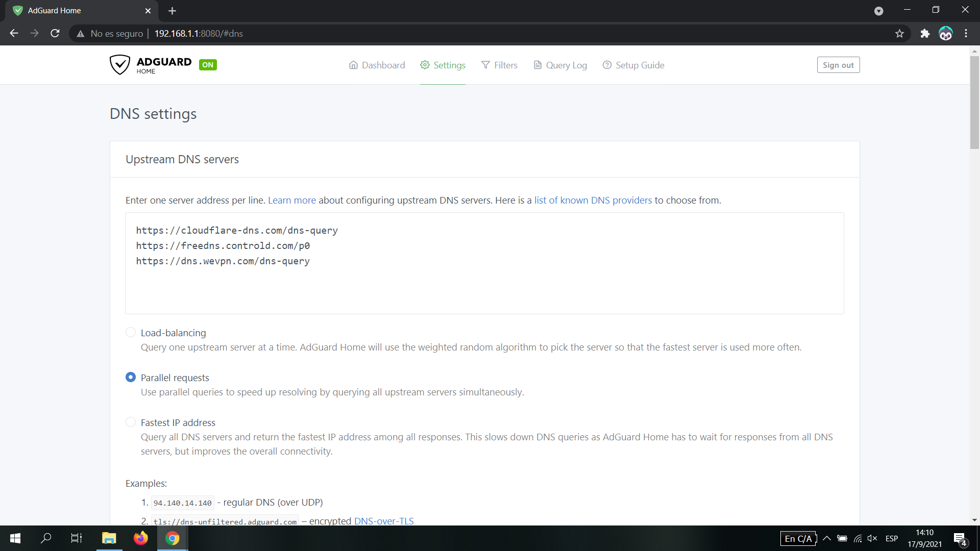The image size is (980, 551).
Task: Select the Fastest IP address option
Action: pyautogui.click(x=131, y=422)
